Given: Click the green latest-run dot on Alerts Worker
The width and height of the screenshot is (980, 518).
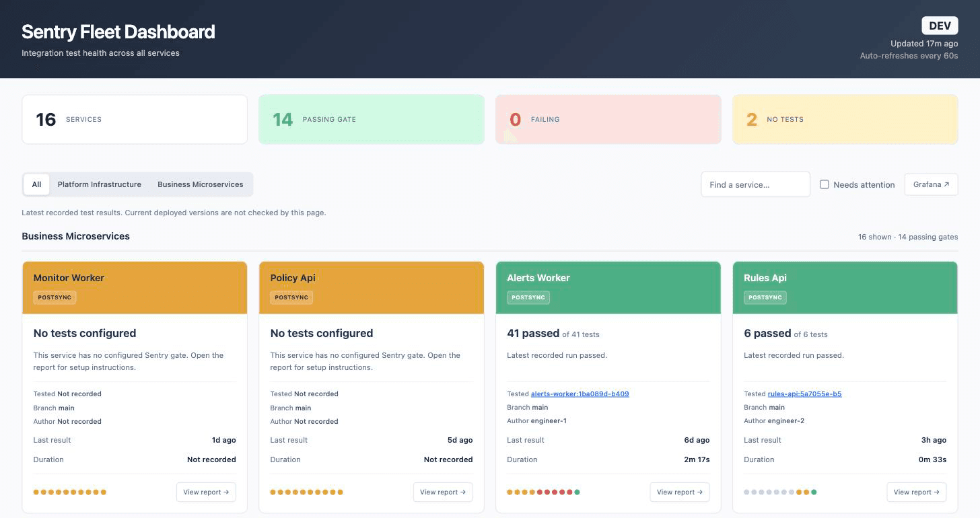Looking at the screenshot, I should click(577, 492).
